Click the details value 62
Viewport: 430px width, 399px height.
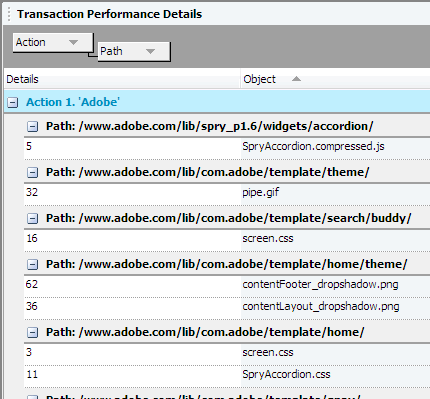coord(32,284)
